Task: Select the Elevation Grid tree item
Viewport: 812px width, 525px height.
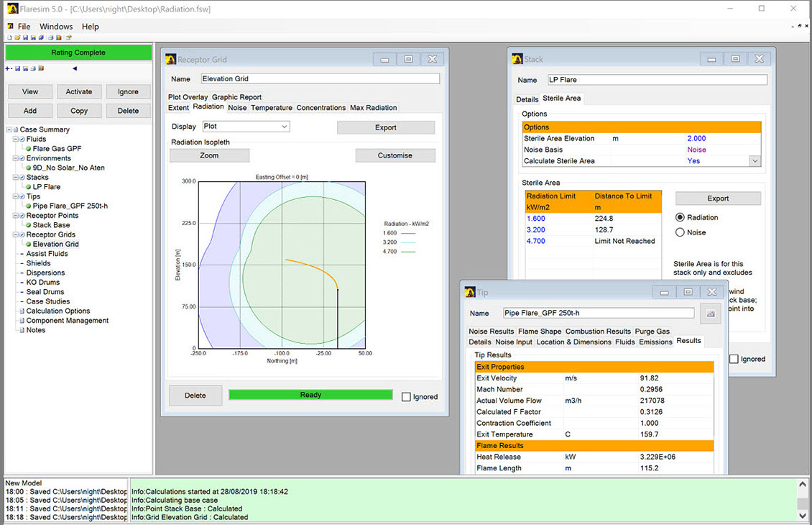Action: coord(55,244)
